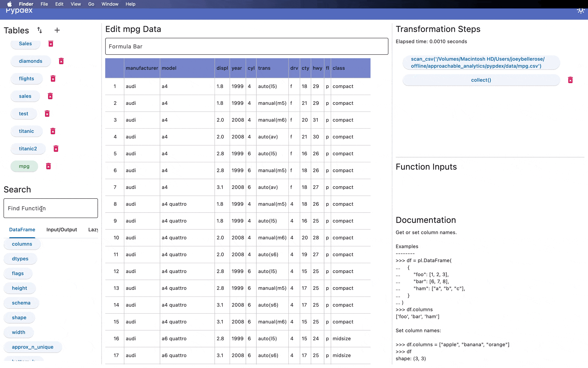
Task: Click trash icon beside test table
Action: [47, 114]
